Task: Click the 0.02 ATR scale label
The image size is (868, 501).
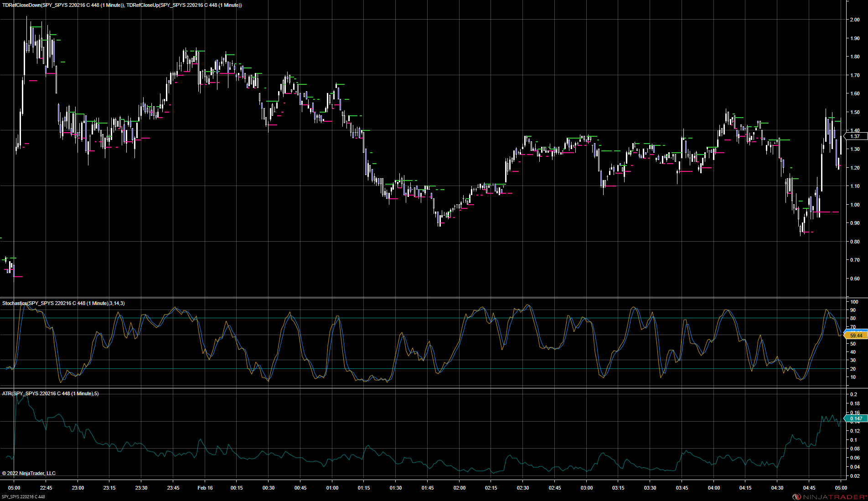Action: click(x=855, y=476)
